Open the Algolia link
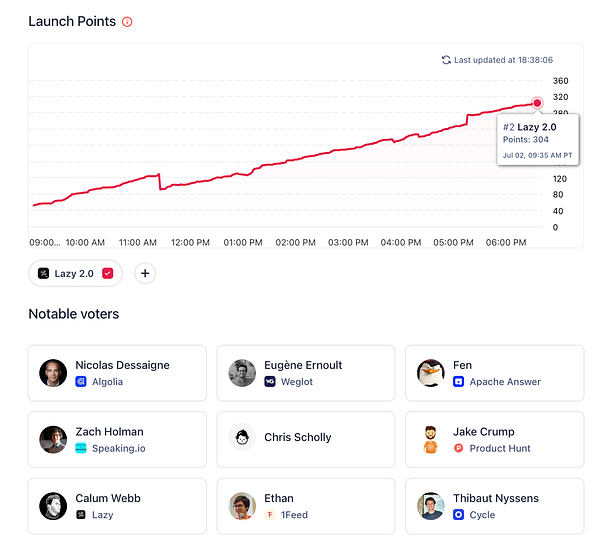Image resolution: width=600 pixels, height=540 pixels. click(108, 382)
